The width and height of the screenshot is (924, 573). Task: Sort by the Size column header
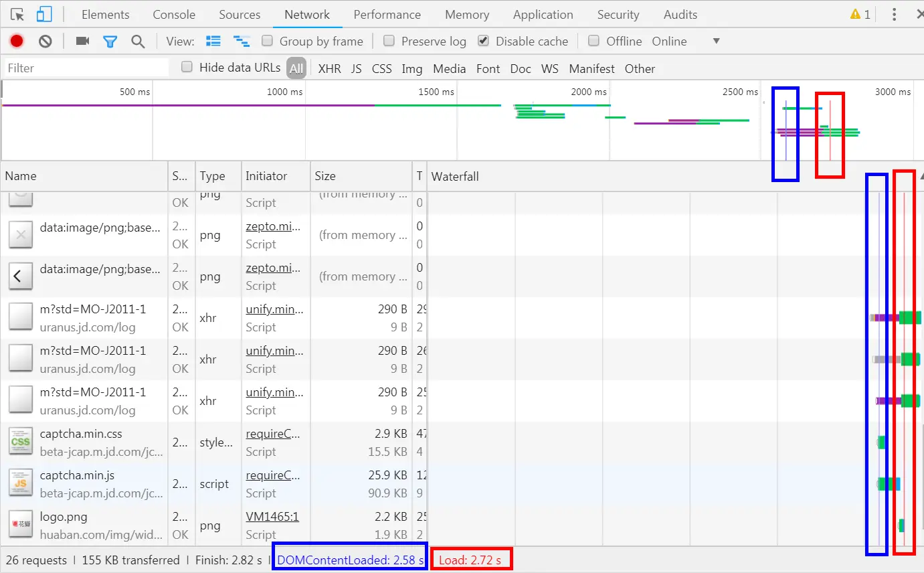pyautogui.click(x=361, y=176)
